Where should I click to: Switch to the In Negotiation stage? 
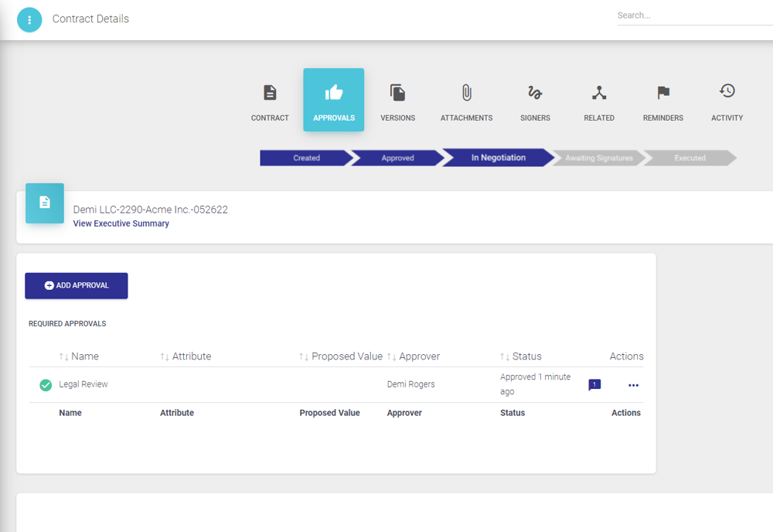(495, 158)
